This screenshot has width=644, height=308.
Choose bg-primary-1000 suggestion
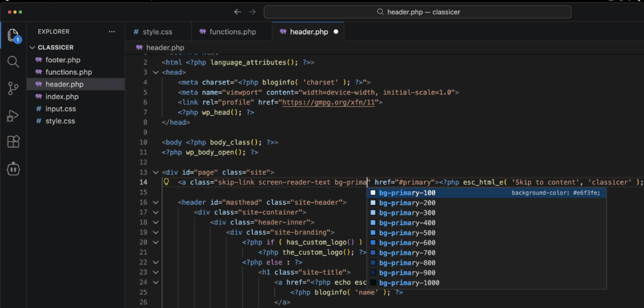pos(486,283)
